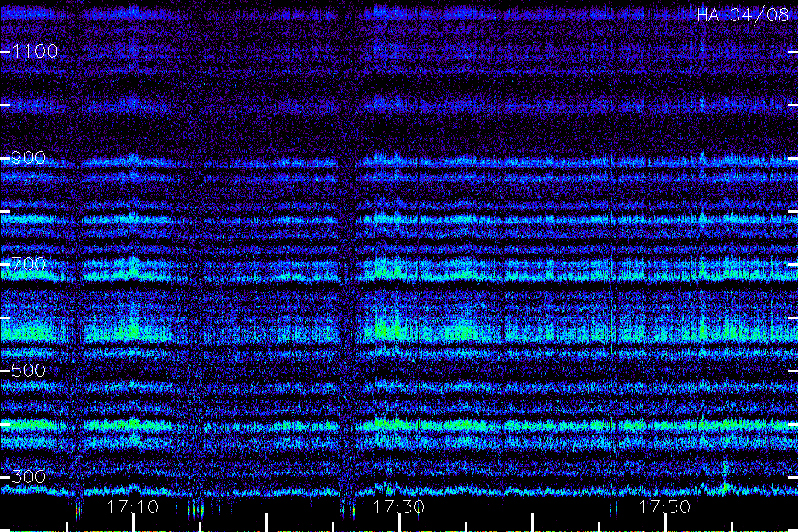
Task: Click the 900 frequency axis label
Action: [x=28, y=158]
